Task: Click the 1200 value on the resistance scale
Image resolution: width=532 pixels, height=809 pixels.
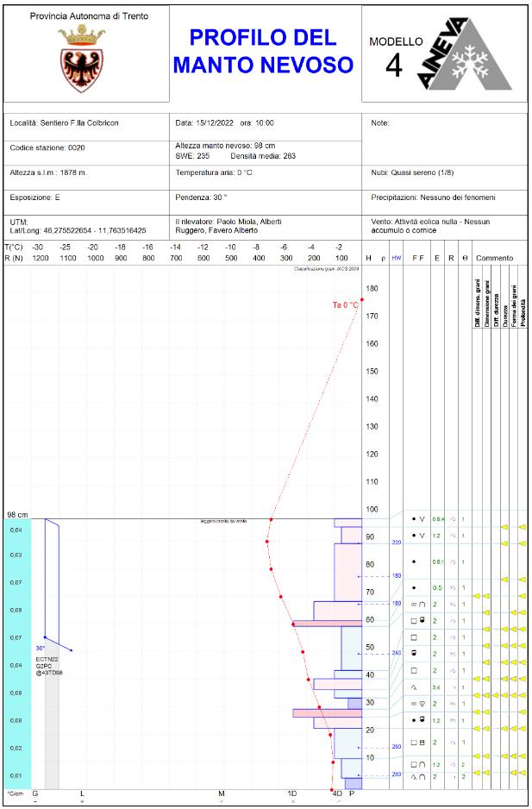Action: pos(41,258)
